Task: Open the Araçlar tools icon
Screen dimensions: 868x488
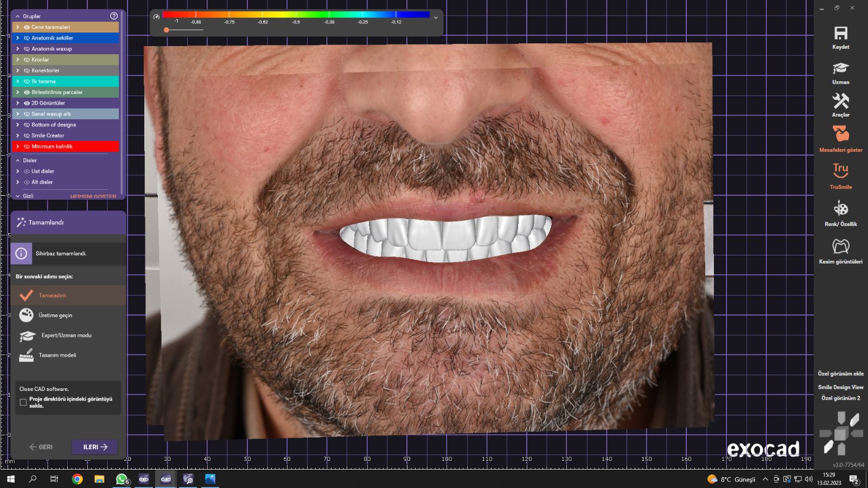Action: [x=840, y=101]
